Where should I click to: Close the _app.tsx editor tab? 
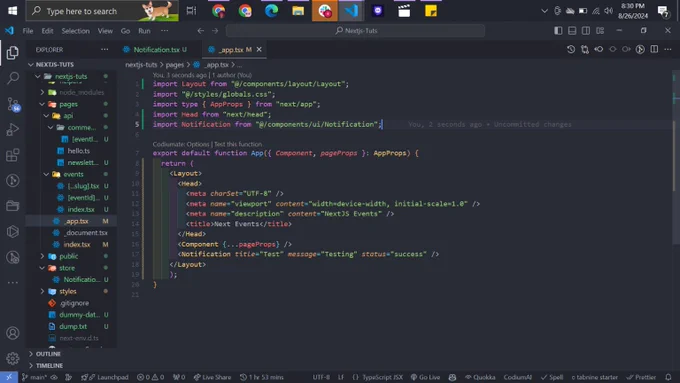pyautogui.click(x=259, y=49)
